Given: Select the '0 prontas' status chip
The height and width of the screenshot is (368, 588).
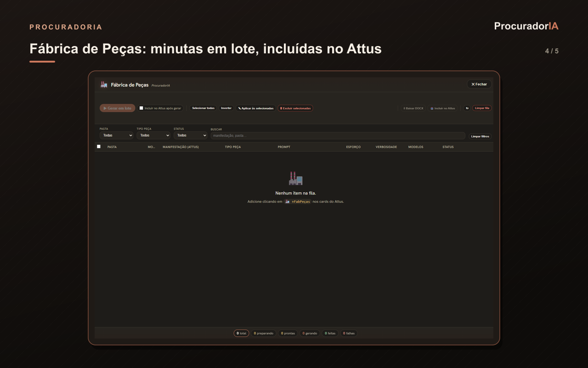Looking at the screenshot, I should coord(288,333).
